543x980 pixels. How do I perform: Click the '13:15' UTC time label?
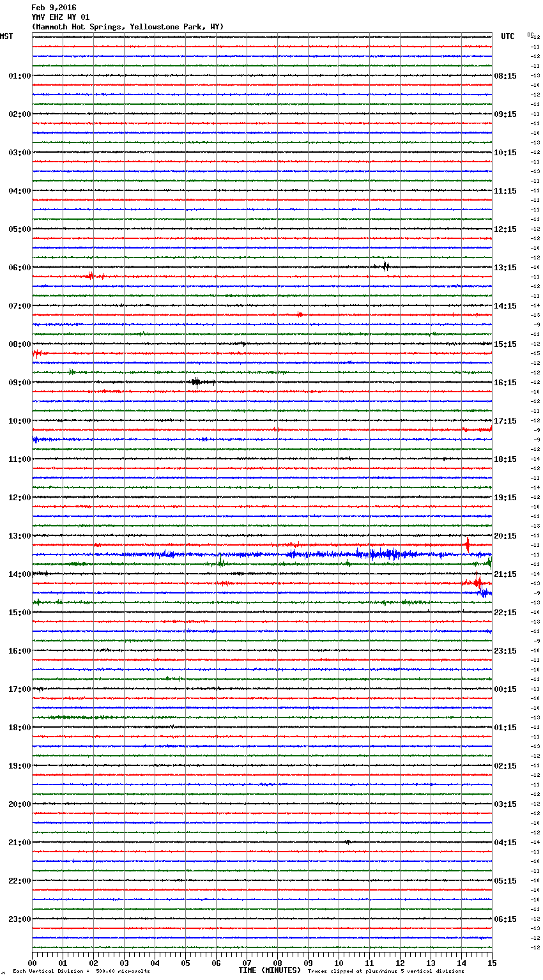point(505,268)
